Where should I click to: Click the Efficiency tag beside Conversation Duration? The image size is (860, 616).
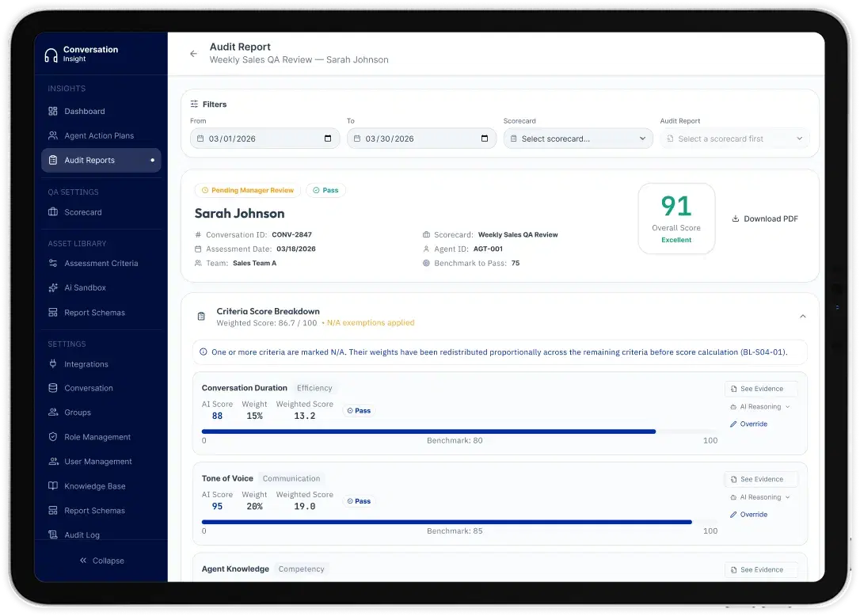pyautogui.click(x=314, y=388)
